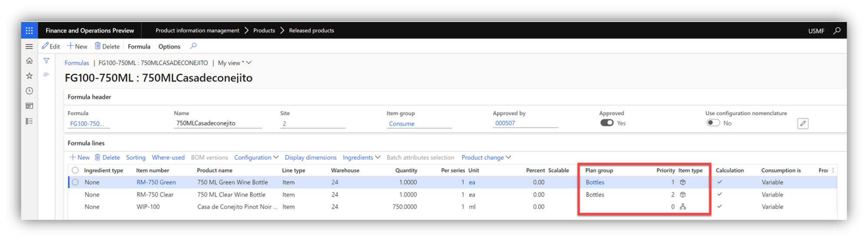Open Favorites star in sidebar
868x241 pixels.
(x=29, y=76)
